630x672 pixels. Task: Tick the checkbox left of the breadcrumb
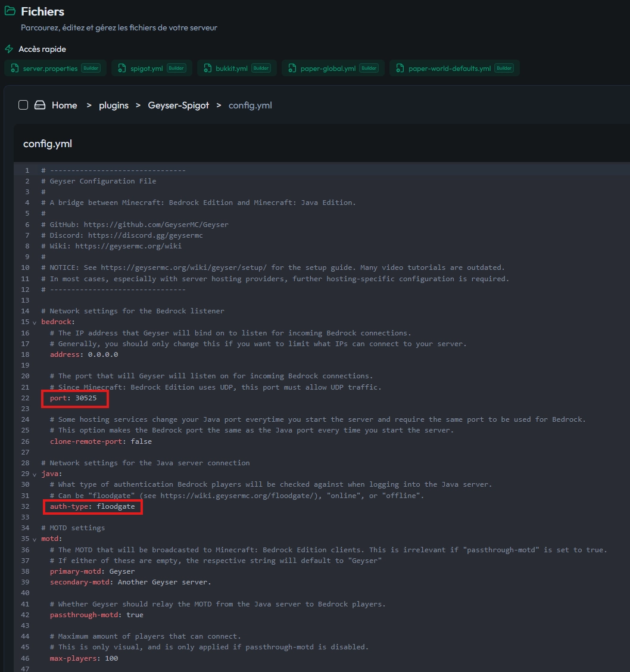(x=23, y=105)
